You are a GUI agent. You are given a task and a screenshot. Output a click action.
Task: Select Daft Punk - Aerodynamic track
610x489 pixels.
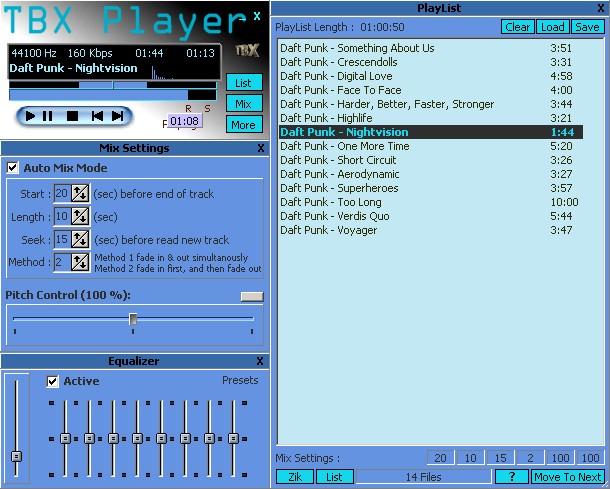pos(431,174)
